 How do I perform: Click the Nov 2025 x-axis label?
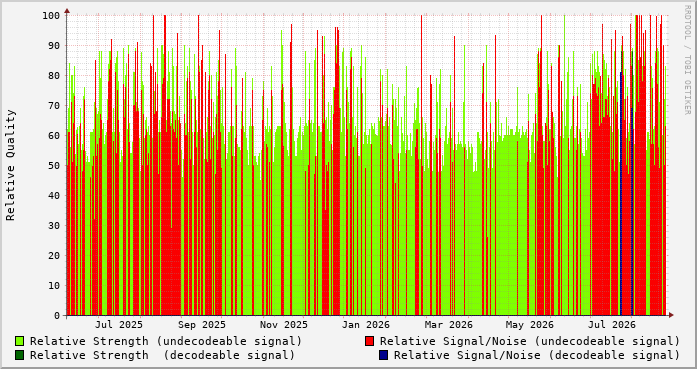pyautogui.click(x=283, y=325)
